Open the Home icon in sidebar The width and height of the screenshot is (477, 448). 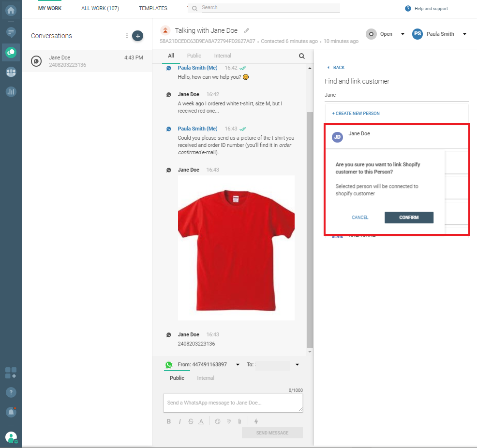[11, 10]
